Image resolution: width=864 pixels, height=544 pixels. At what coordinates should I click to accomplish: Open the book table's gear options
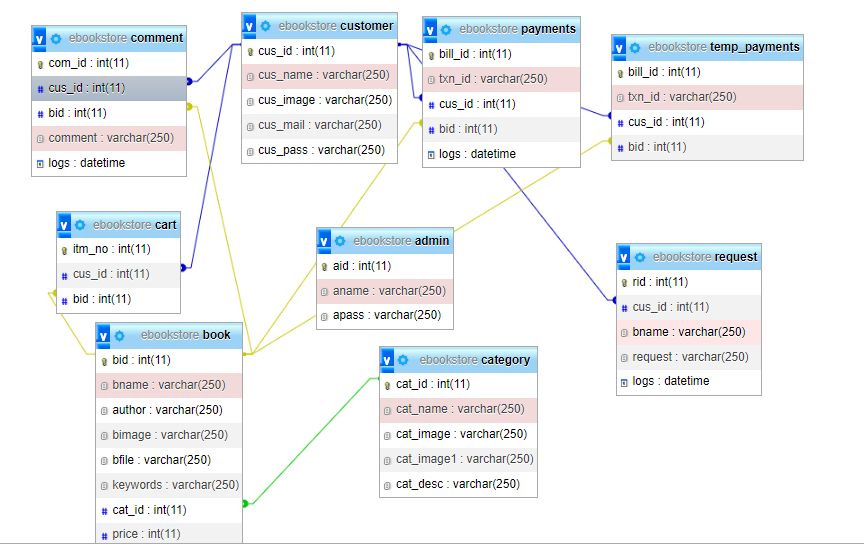[x=120, y=335]
